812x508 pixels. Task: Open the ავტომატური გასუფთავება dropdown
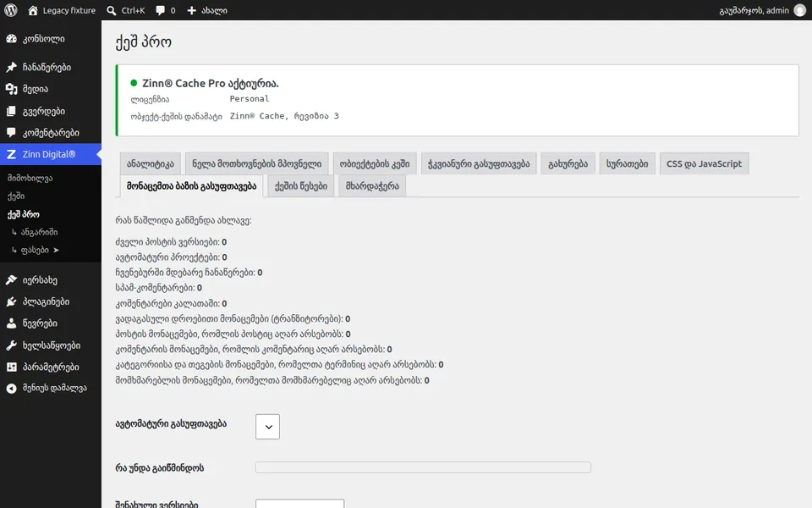(x=267, y=427)
